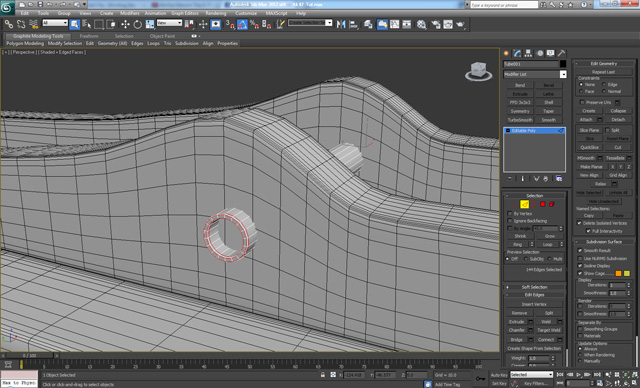Viewport: 640px width, 388px height.
Task: Open the Rendering menu
Action: tap(216, 13)
